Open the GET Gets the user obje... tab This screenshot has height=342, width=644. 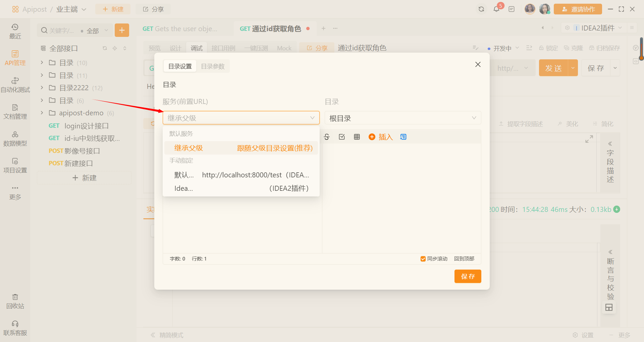pos(180,28)
